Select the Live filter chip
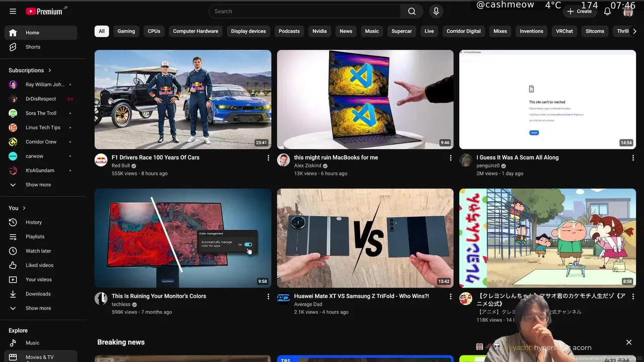The height and width of the screenshot is (362, 644). click(x=429, y=31)
